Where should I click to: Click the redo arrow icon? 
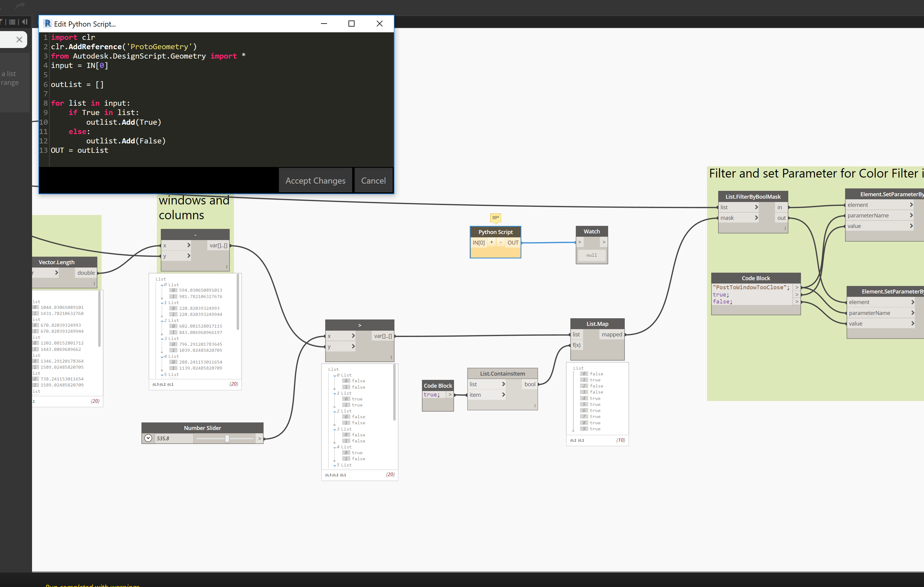(20, 5)
